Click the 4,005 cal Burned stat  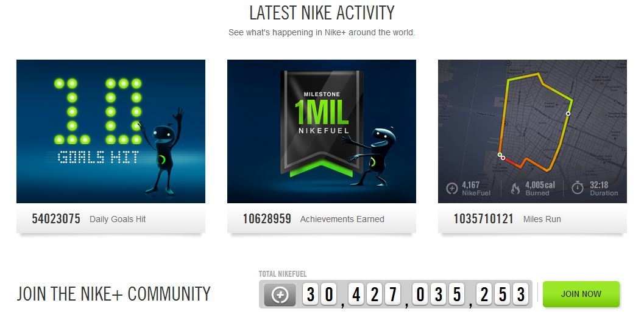[540, 188]
